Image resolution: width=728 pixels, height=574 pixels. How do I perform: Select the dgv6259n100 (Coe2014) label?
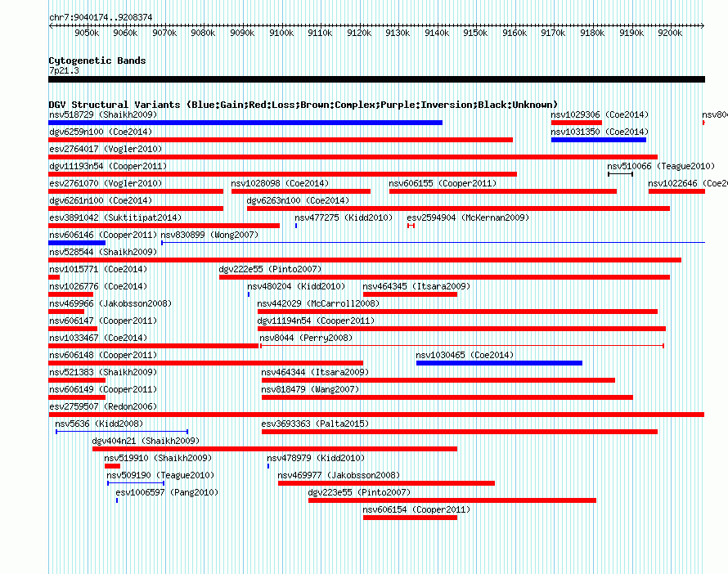pyautogui.click(x=101, y=132)
